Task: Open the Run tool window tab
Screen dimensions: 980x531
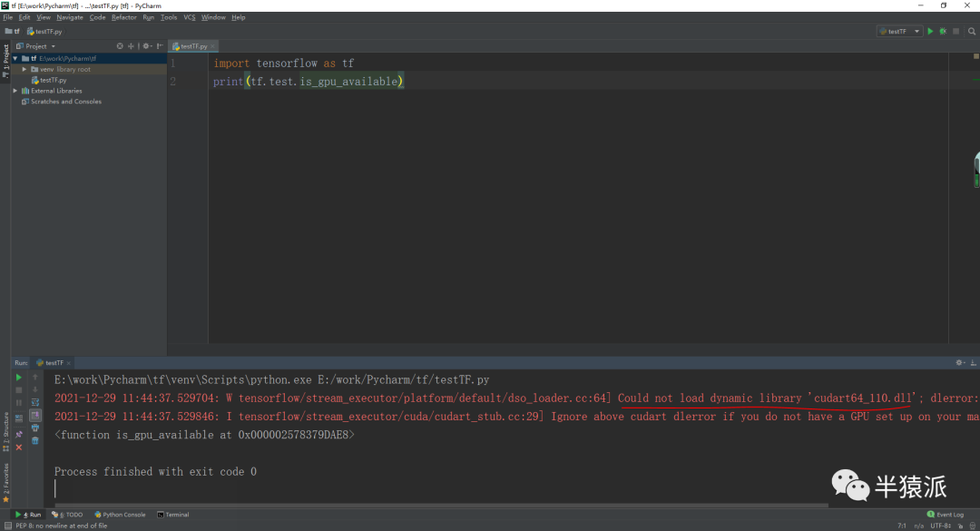Action: (x=29, y=515)
